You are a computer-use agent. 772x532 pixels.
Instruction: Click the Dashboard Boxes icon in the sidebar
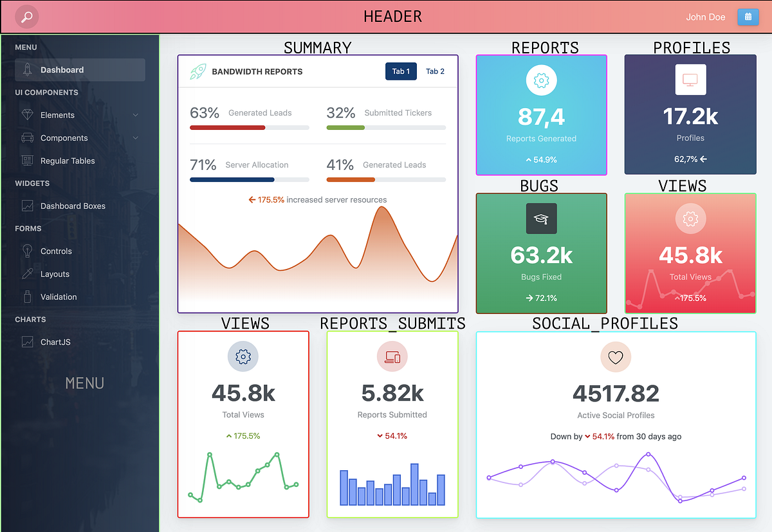[26, 206]
